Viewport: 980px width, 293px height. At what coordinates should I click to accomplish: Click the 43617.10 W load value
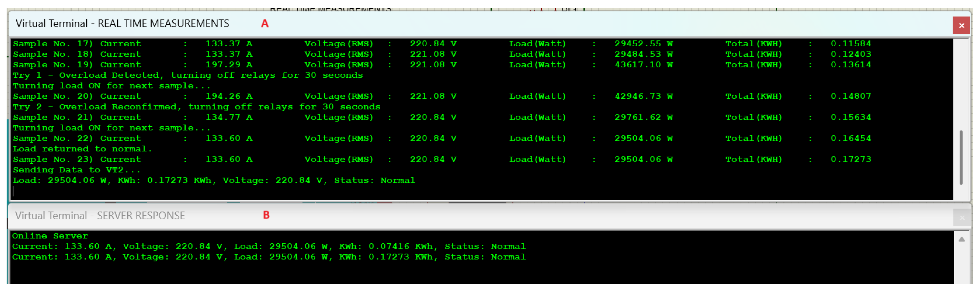tap(643, 65)
